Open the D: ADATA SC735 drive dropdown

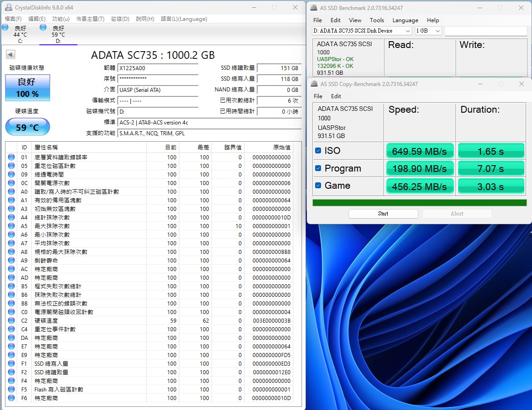tap(362, 31)
